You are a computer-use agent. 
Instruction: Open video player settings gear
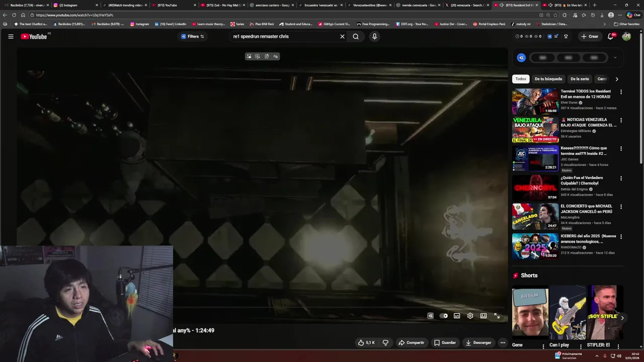click(x=470, y=316)
